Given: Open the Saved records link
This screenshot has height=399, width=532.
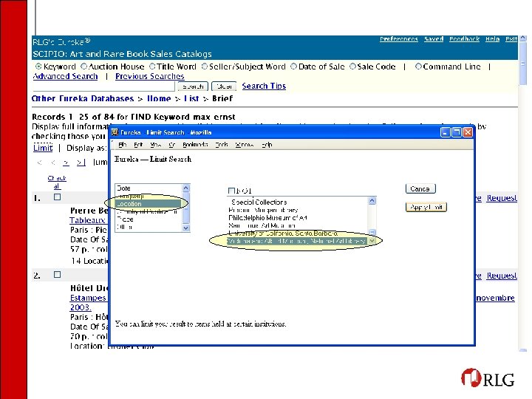Looking at the screenshot, I should click(x=434, y=39).
